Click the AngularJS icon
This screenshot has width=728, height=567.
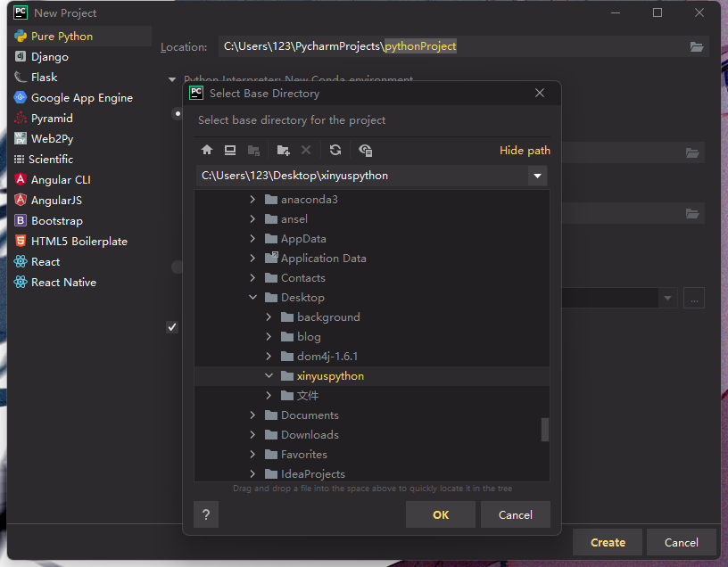(x=21, y=200)
